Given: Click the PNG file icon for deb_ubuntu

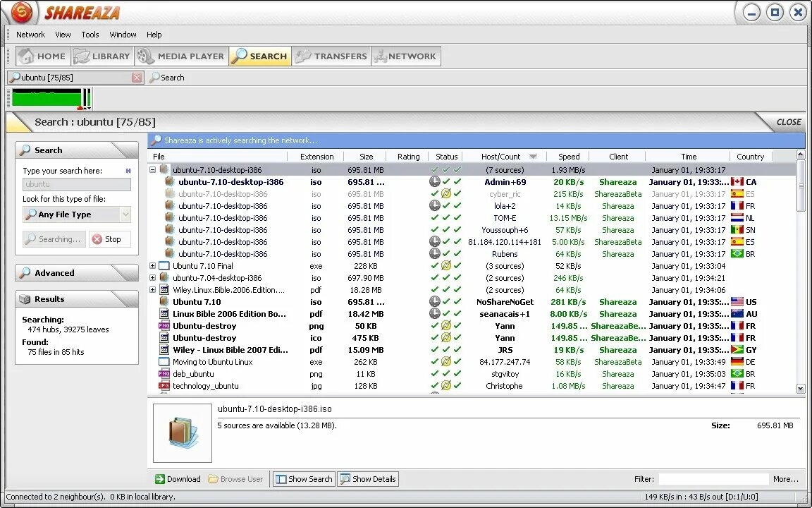Looking at the screenshot, I should (x=164, y=374).
